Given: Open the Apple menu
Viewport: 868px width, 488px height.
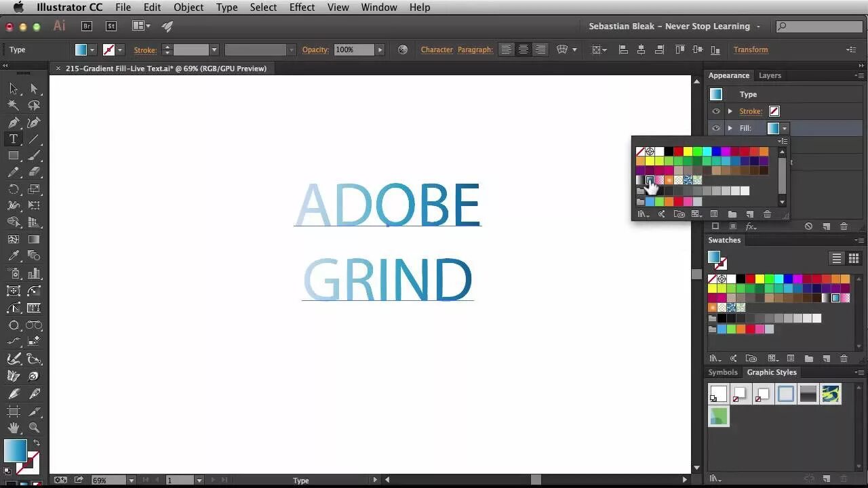Looking at the screenshot, I should point(18,7).
